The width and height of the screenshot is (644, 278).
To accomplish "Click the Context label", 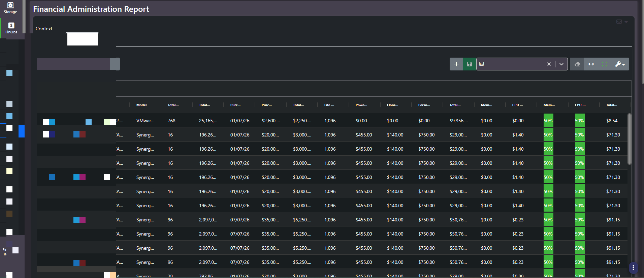I will point(44,29).
